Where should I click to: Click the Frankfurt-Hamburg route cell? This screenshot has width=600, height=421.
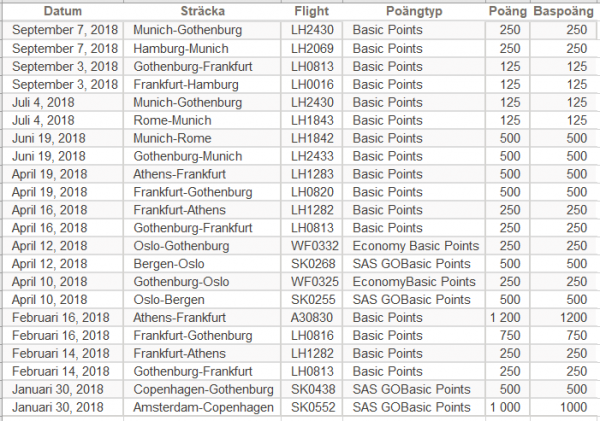187,84
